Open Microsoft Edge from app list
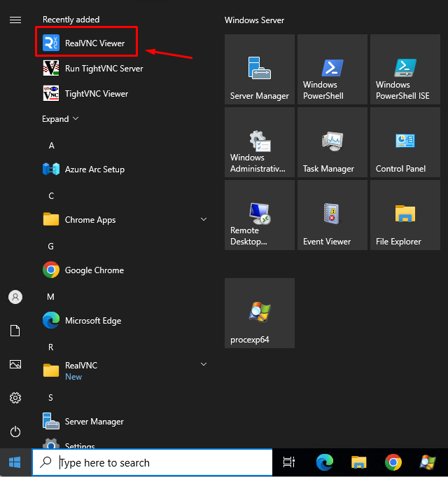This screenshot has width=448, height=477. [x=92, y=321]
